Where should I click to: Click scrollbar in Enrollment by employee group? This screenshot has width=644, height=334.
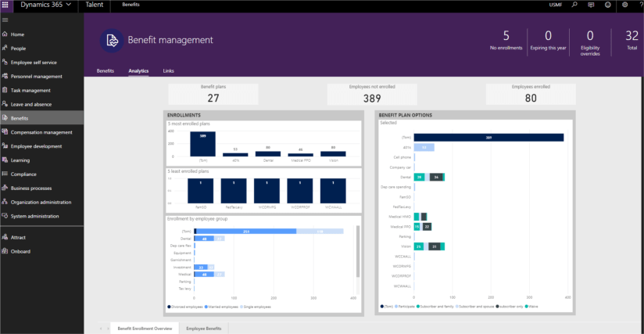click(x=358, y=251)
